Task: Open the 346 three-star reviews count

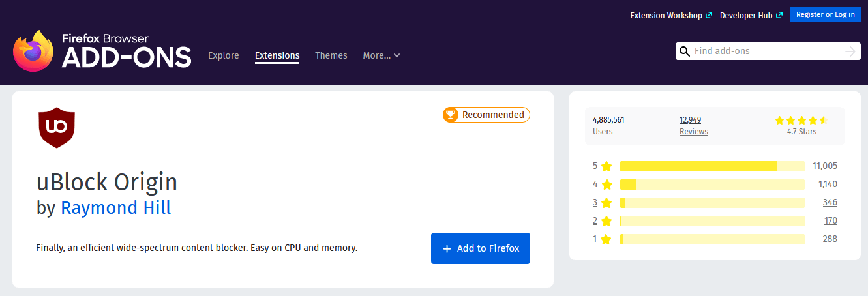Action: (830, 203)
